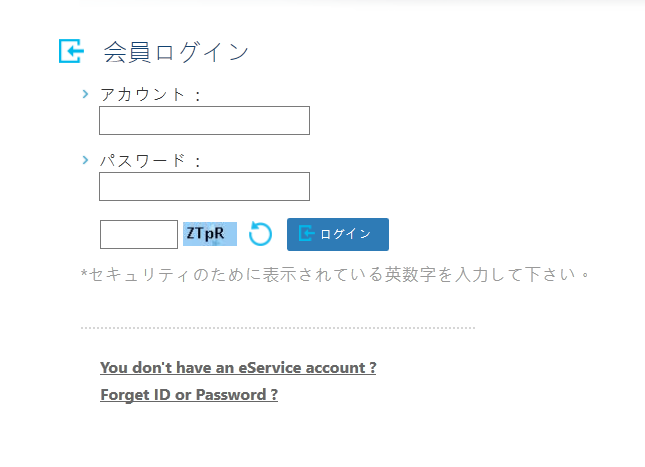Open "You don't have an eService account ?" link

[238, 367]
